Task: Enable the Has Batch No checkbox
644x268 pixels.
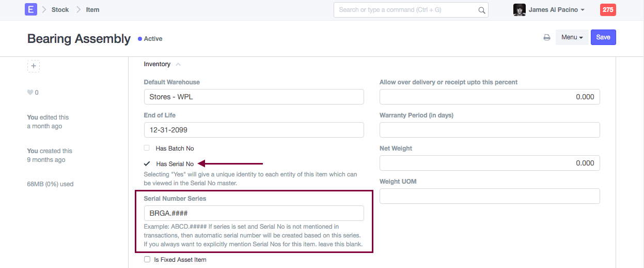Action: [x=147, y=148]
